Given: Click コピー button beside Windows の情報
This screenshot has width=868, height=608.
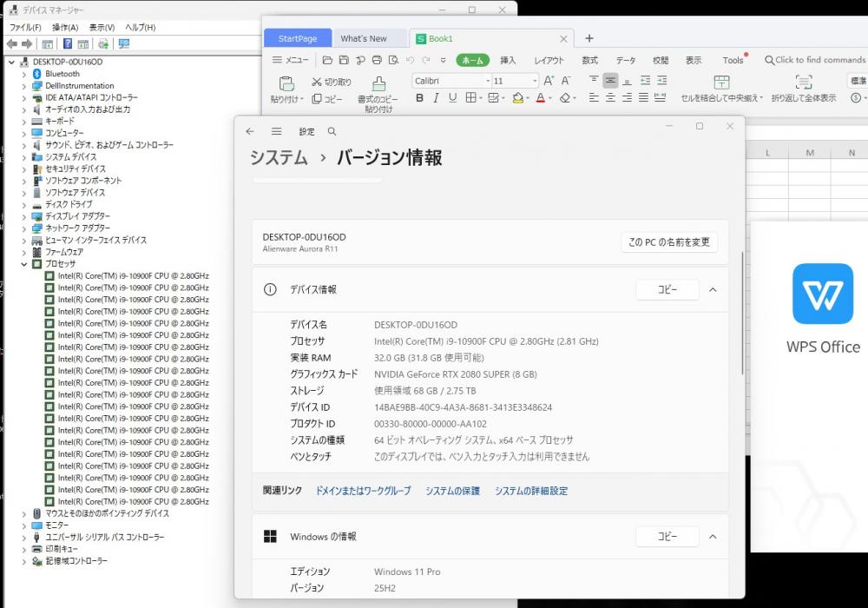Looking at the screenshot, I should [x=667, y=537].
